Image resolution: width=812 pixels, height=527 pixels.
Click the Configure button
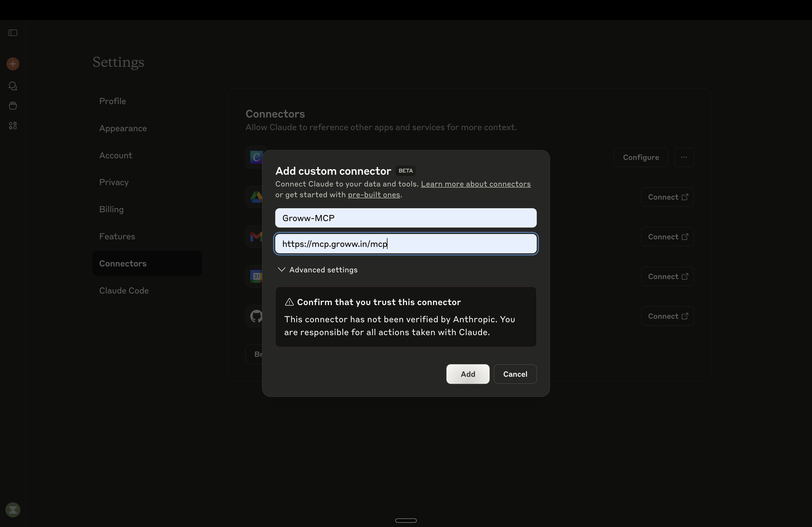641,157
